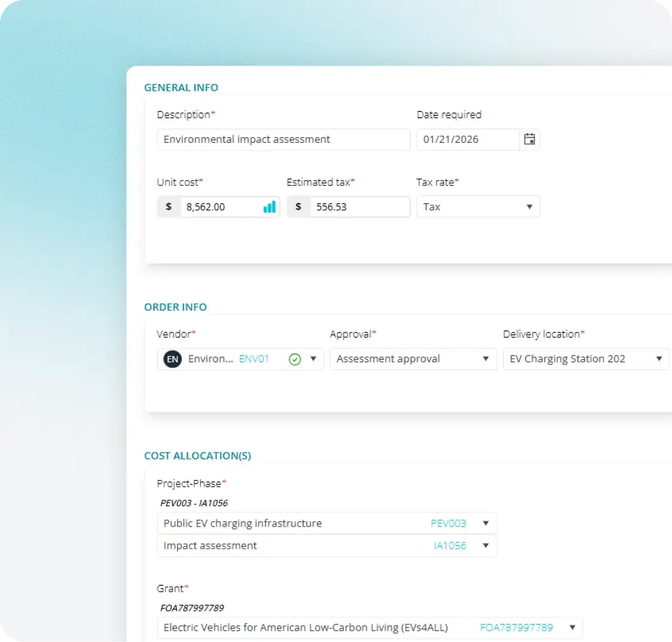Click the ORDER INFO section heading
Image resolution: width=672 pixels, height=642 pixels.
[x=175, y=307]
